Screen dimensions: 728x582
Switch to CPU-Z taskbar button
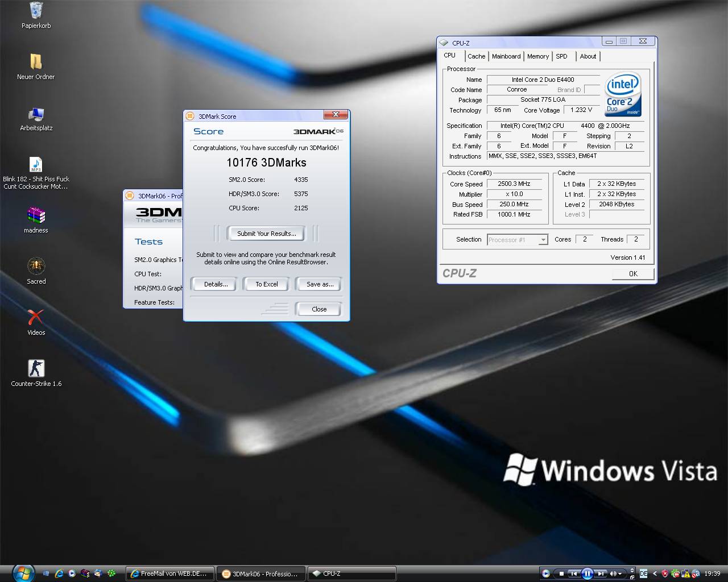[352, 573]
